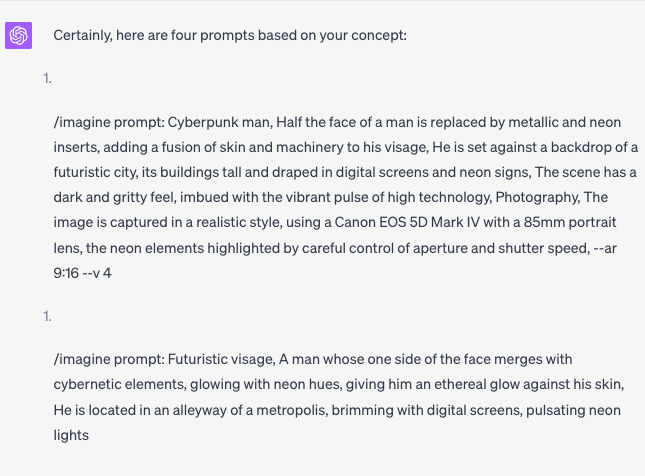Click the final word 'lights' in second prompt
Image resolution: width=645 pixels, height=476 pixels.
[x=72, y=436]
